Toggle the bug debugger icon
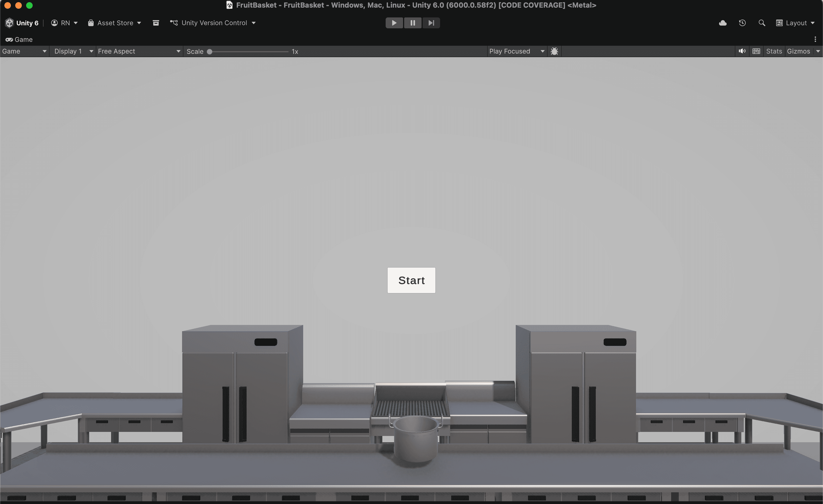823x504 pixels. [554, 51]
